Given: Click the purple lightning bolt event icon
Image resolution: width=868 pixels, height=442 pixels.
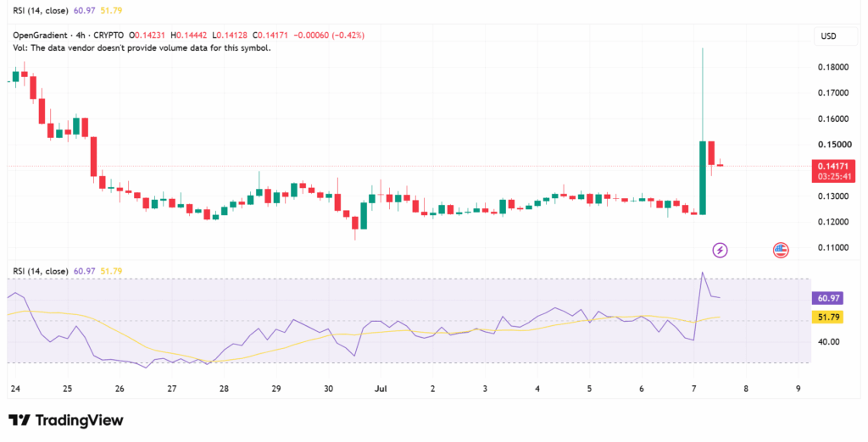Looking at the screenshot, I should pyautogui.click(x=720, y=250).
